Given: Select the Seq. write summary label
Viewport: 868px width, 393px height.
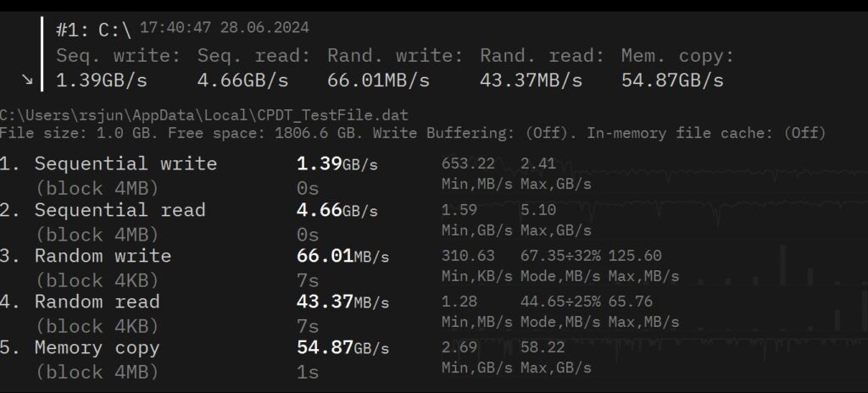Looking at the screenshot, I should pos(118,56).
